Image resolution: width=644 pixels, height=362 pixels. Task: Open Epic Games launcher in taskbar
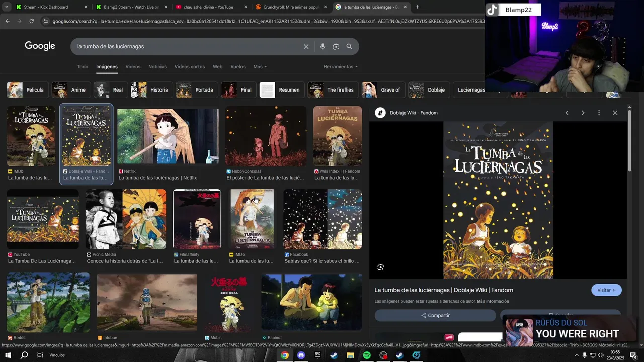point(317,355)
